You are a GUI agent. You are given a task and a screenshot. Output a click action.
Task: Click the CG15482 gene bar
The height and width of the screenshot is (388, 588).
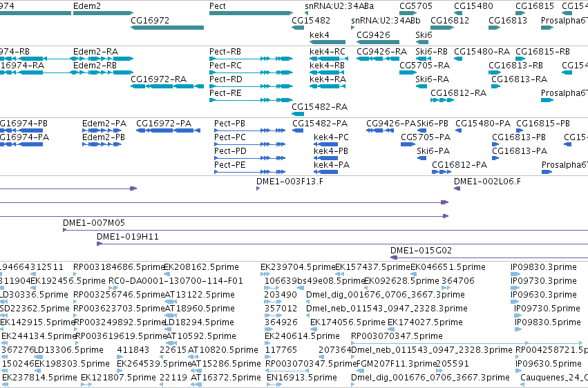(x=298, y=28)
